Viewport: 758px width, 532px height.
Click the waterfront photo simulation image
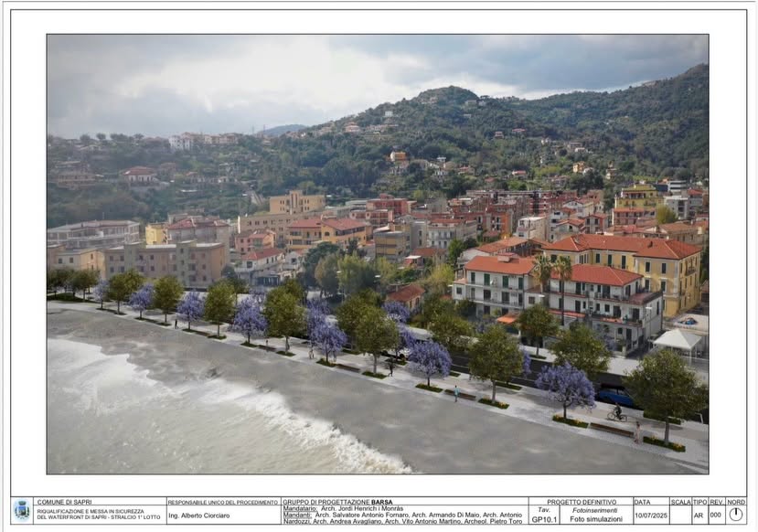click(x=378, y=254)
